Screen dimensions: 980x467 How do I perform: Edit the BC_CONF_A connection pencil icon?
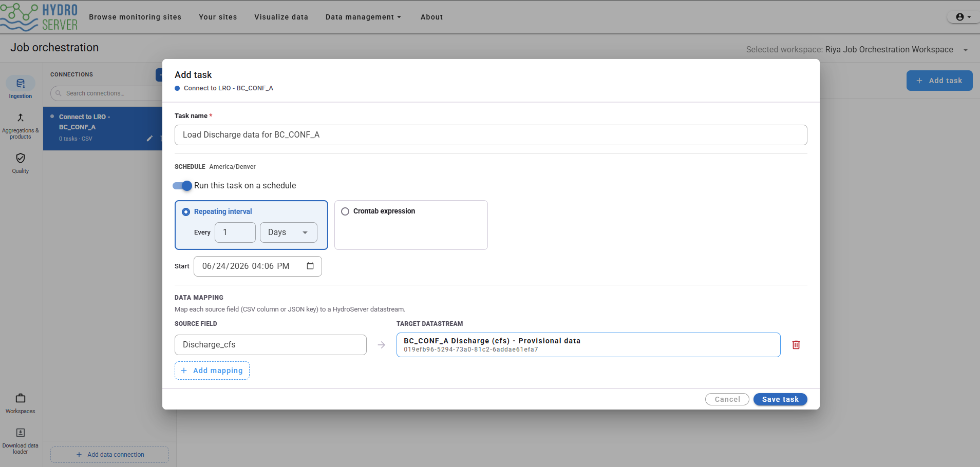click(149, 139)
